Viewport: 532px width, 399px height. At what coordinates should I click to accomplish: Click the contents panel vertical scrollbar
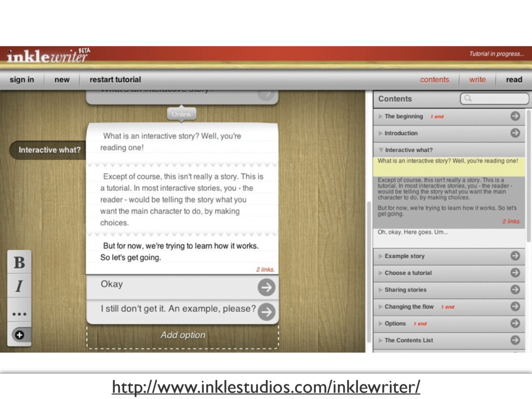coord(528,176)
